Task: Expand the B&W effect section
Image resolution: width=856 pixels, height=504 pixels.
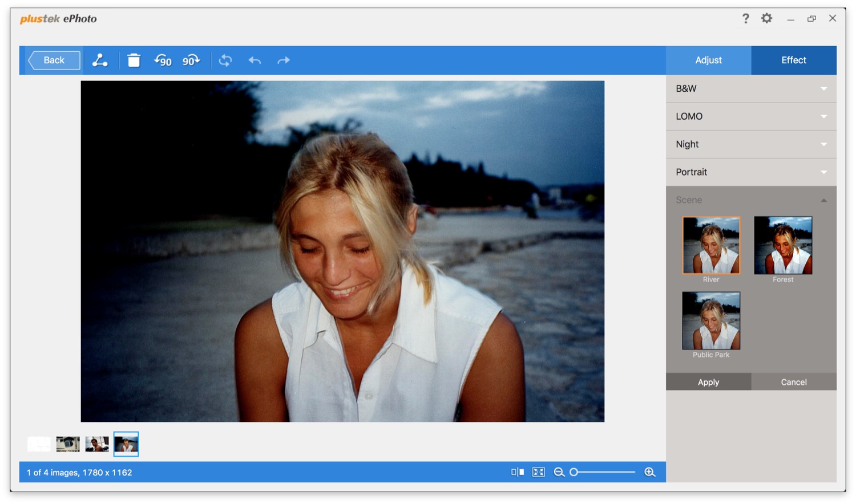Action: tap(750, 89)
